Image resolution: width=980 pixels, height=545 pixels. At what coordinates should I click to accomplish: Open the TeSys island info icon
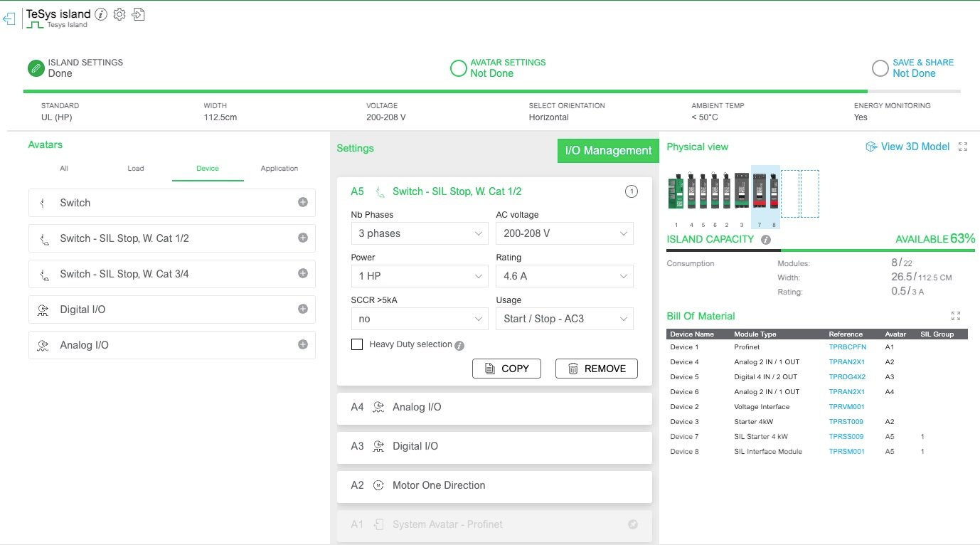tap(101, 14)
